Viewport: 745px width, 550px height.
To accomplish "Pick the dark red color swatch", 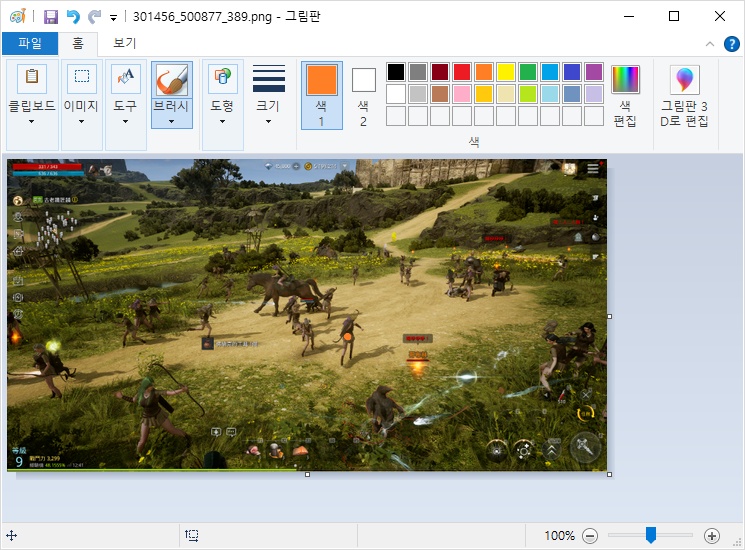I will click(x=440, y=72).
